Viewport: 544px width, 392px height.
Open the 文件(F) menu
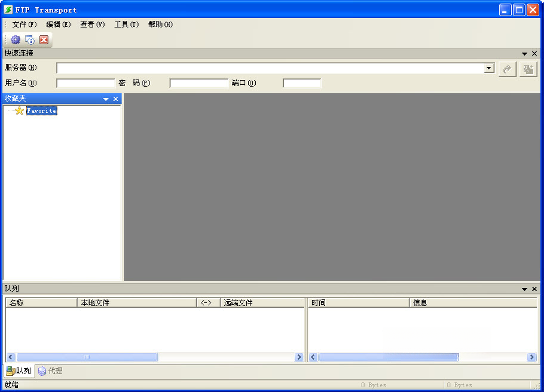coord(25,24)
